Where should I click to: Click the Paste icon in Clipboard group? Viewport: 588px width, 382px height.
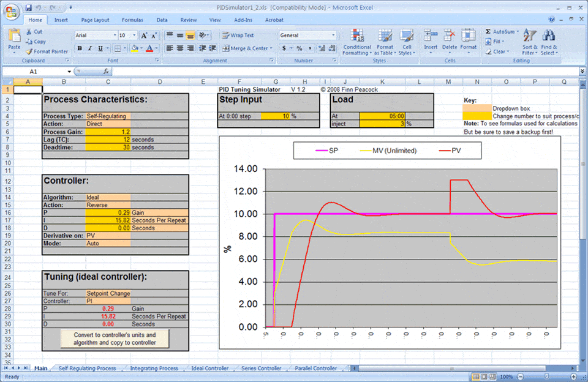click(x=13, y=37)
